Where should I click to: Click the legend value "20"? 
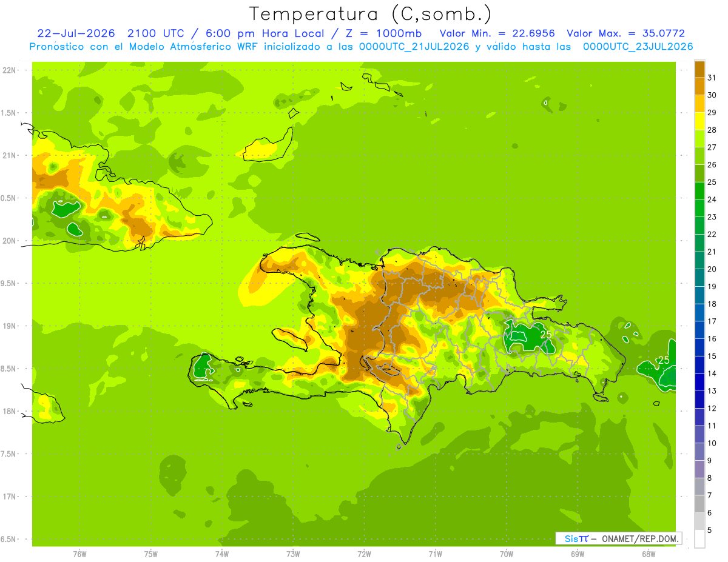tap(712, 269)
